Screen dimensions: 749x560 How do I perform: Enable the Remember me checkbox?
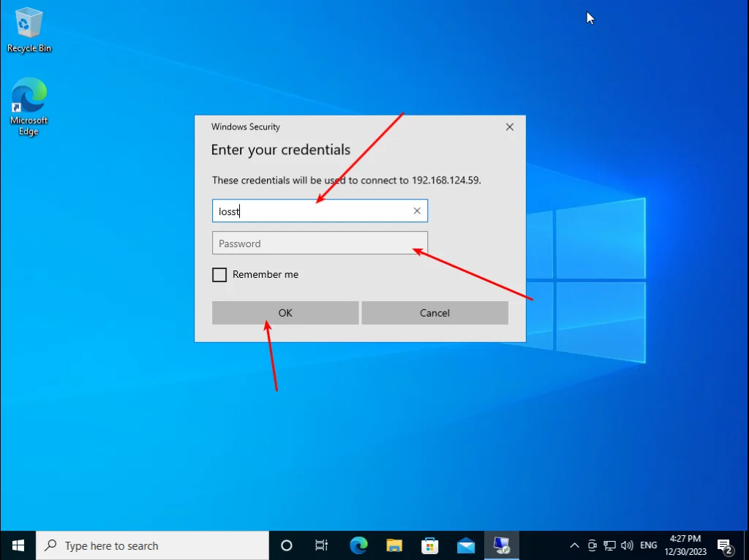tap(219, 274)
